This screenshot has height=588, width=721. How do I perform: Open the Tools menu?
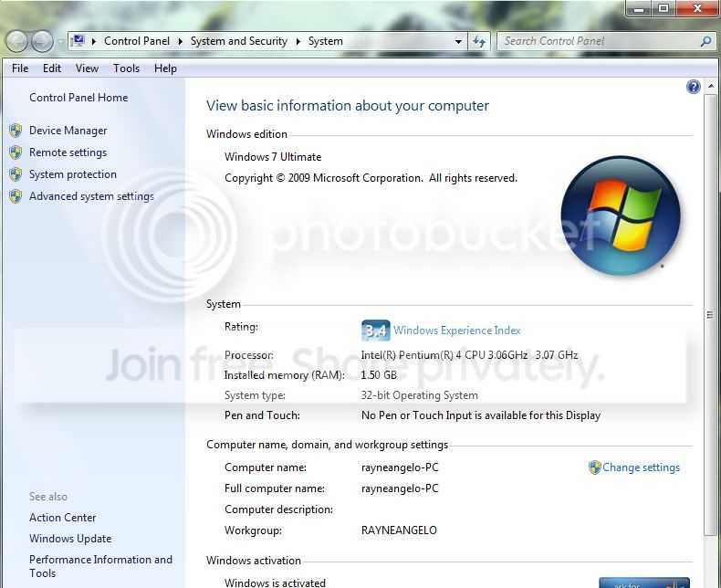[x=127, y=68]
